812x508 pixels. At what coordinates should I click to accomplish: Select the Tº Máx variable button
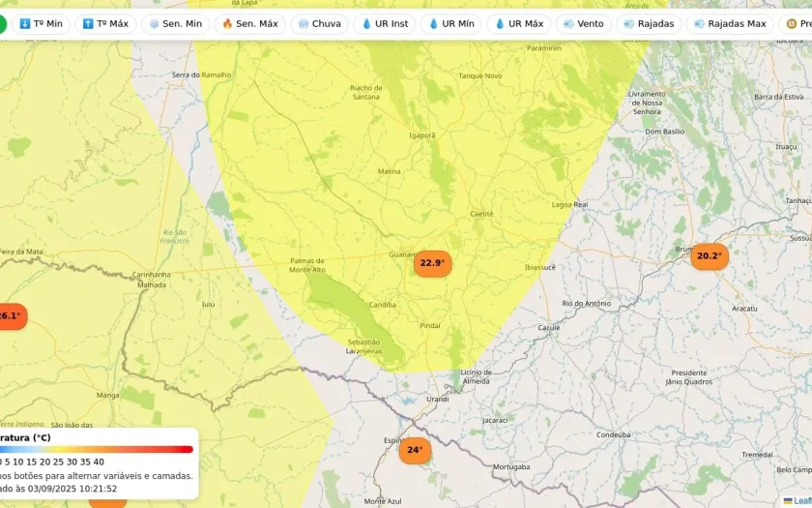point(105,24)
